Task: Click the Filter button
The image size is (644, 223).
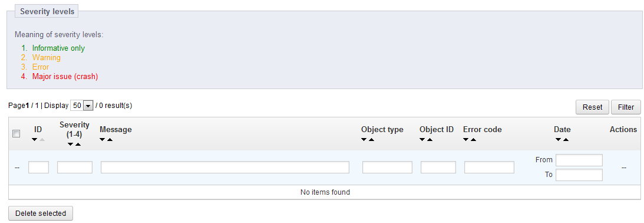Action: pyautogui.click(x=626, y=107)
